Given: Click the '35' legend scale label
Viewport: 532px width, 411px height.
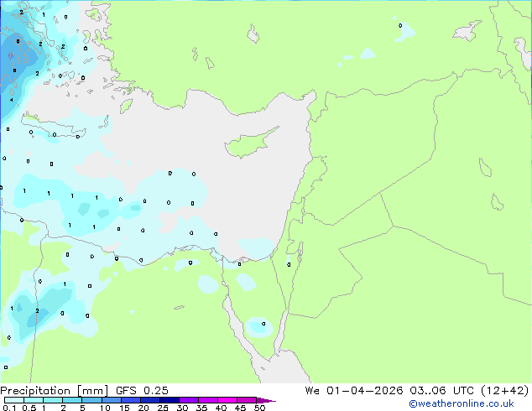Looking at the screenshot, I should pos(201,408).
